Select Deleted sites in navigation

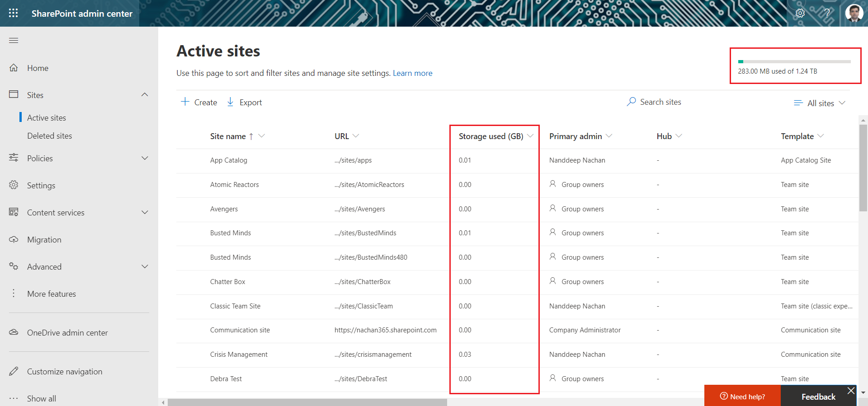click(x=49, y=136)
